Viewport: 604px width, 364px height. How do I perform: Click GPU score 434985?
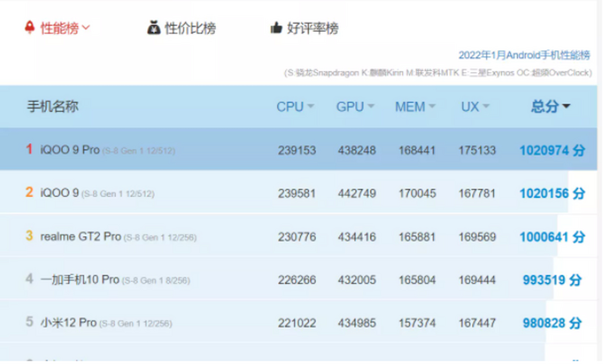click(357, 323)
